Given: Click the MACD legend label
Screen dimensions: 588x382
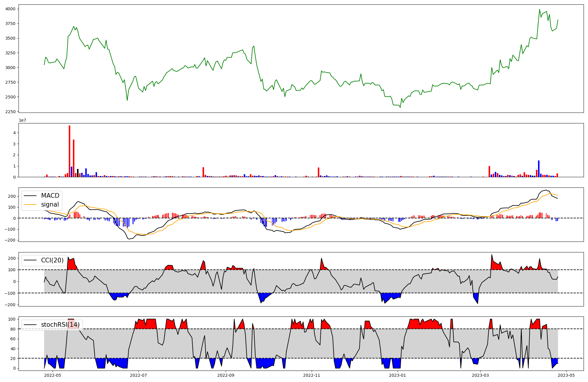Looking at the screenshot, I should 50,196.
